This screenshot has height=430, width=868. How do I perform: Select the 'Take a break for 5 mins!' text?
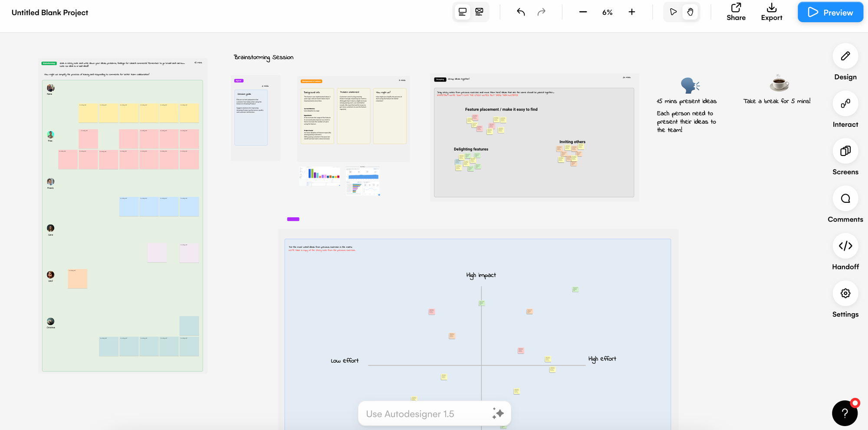pyautogui.click(x=777, y=101)
